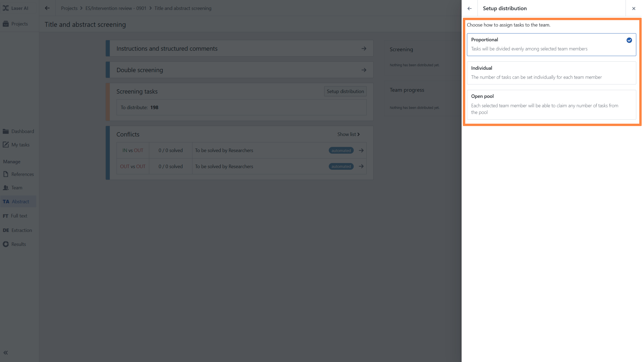Go back in Setup distribution panel

[470, 8]
